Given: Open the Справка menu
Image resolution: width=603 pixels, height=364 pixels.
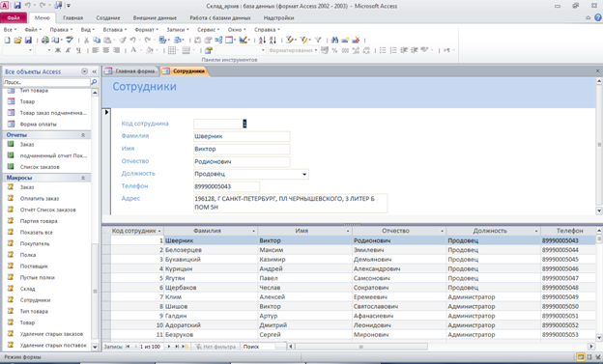Looking at the screenshot, I should coord(267,30).
